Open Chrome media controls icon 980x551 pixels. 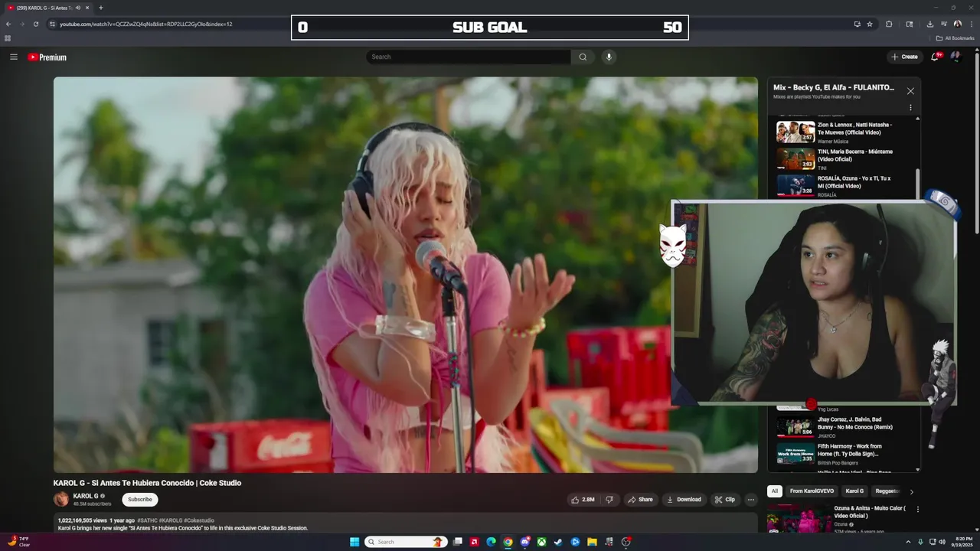[943, 24]
